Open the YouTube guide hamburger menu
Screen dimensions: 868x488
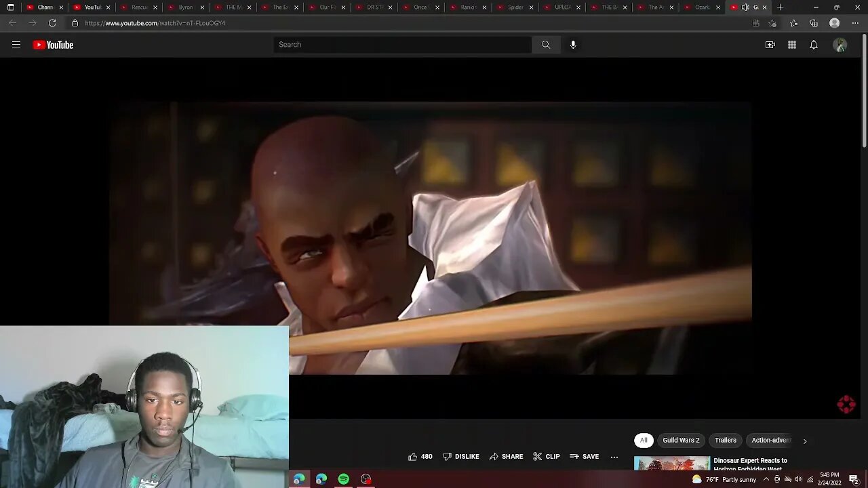[x=16, y=45]
